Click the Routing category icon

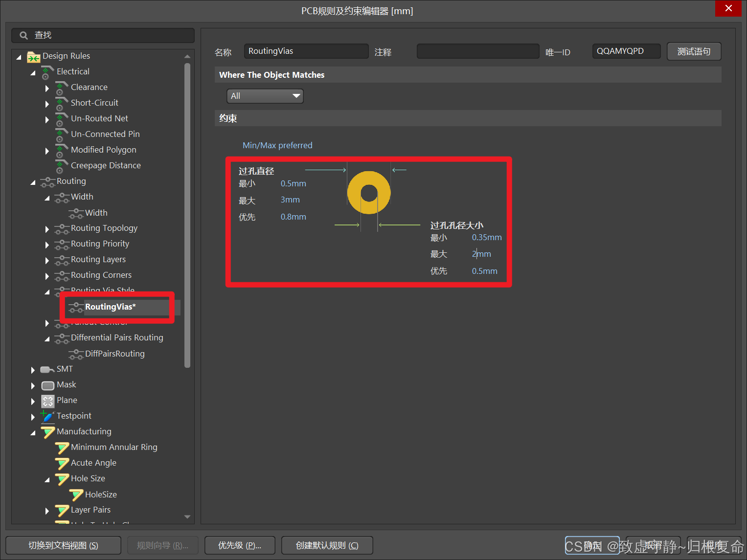47,182
